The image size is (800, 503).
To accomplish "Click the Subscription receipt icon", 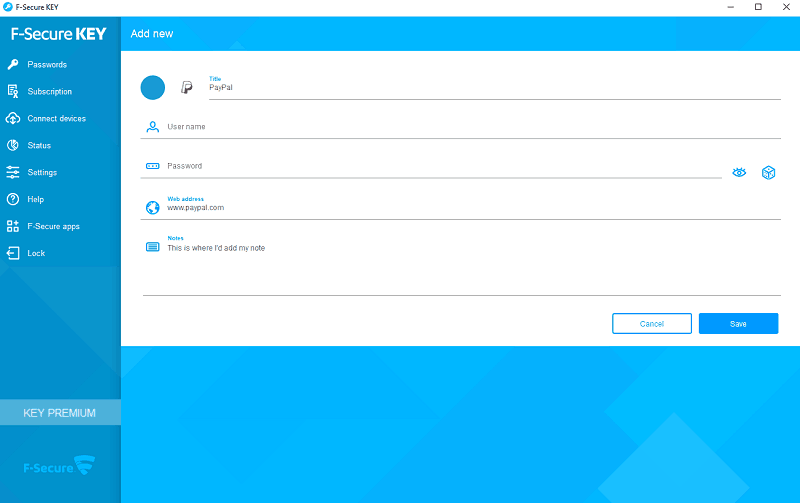I will pyautogui.click(x=13, y=91).
